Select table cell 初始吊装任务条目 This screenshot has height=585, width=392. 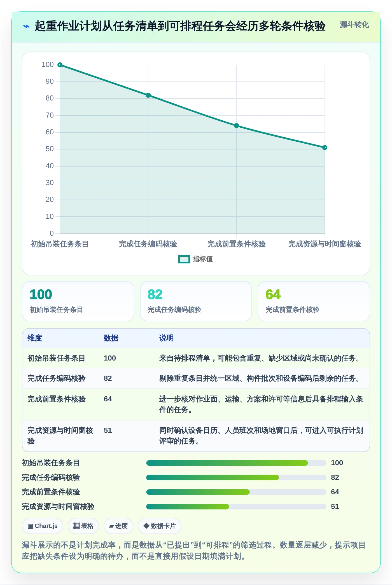[x=56, y=358]
